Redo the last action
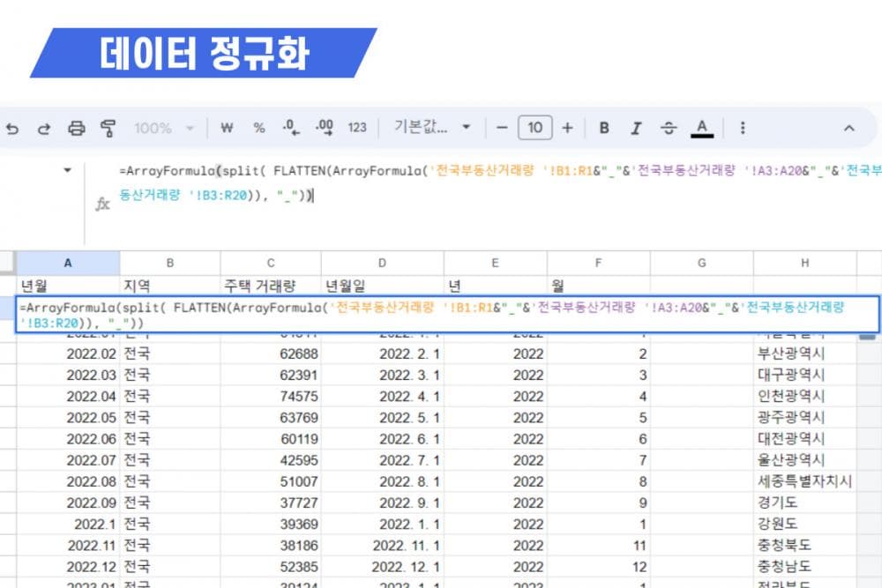The height and width of the screenshot is (588, 882). 44,129
